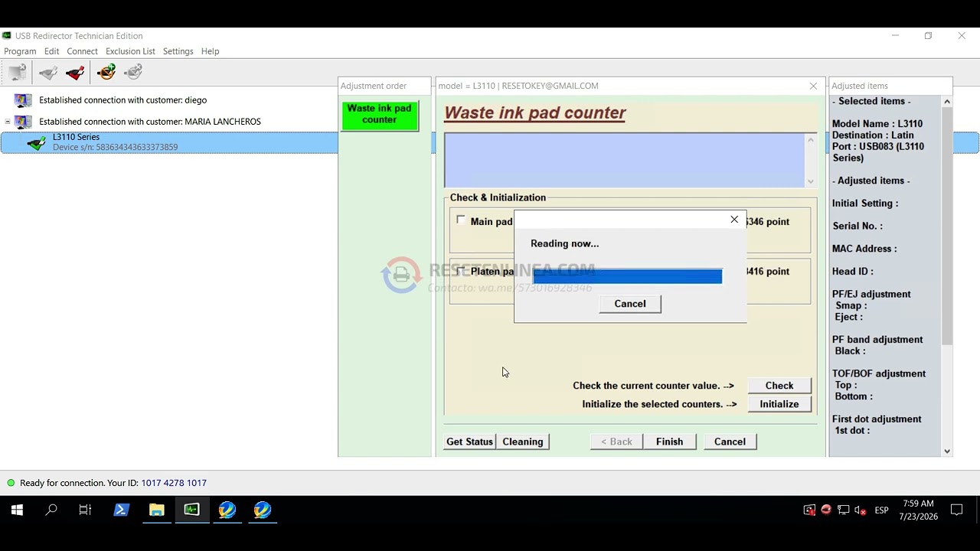Click the 'Model Name : L3110' text

point(877,124)
